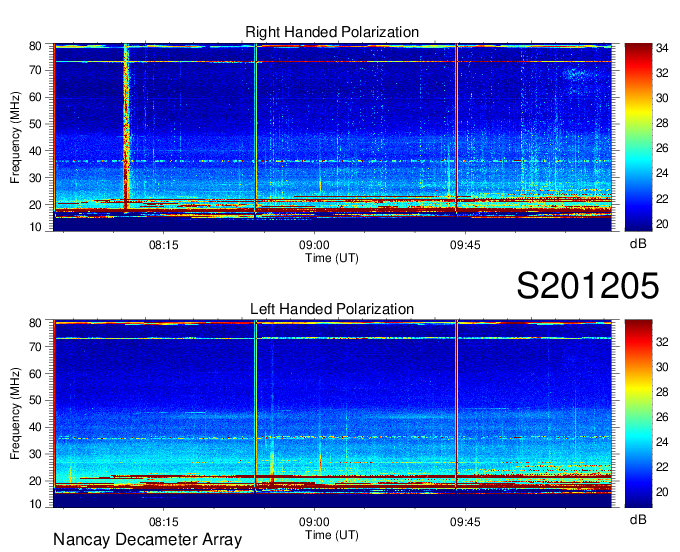Click the "09:45" tick label under Right Handed plot
This screenshot has width=680, height=552.
pyautogui.click(x=465, y=245)
